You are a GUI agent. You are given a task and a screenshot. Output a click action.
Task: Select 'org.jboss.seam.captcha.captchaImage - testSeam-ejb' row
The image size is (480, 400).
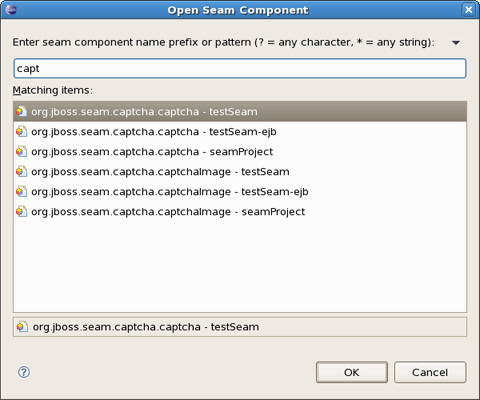point(240,192)
